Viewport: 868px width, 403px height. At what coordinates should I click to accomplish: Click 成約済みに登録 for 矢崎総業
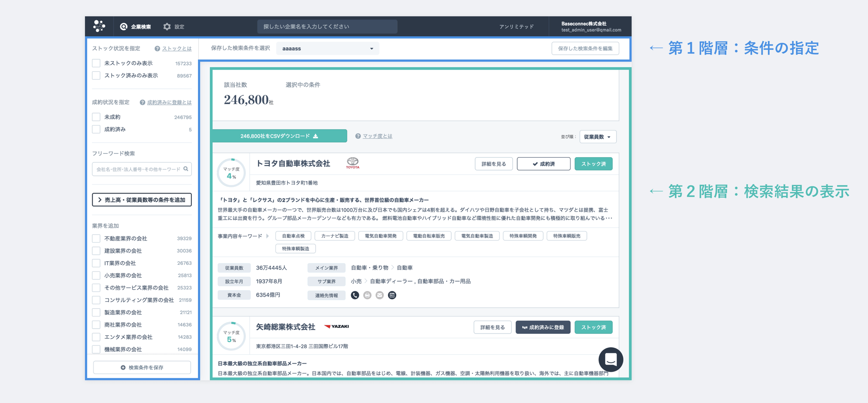pos(543,327)
